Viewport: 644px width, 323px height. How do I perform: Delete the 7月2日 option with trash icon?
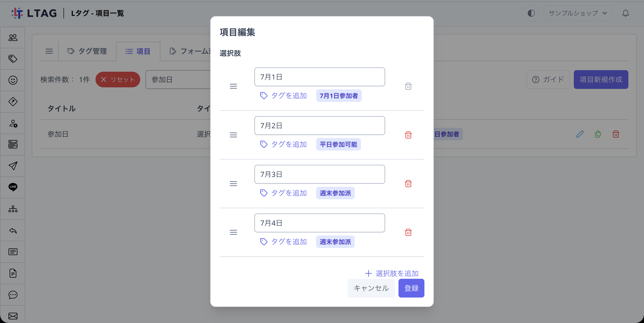tap(408, 135)
